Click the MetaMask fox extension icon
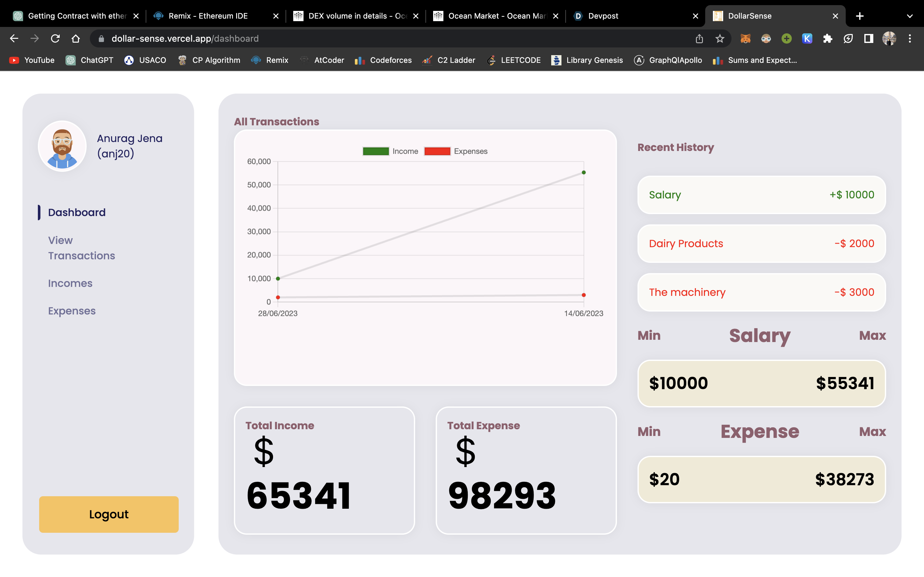Screen dimensions: 924x577 (745, 38)
